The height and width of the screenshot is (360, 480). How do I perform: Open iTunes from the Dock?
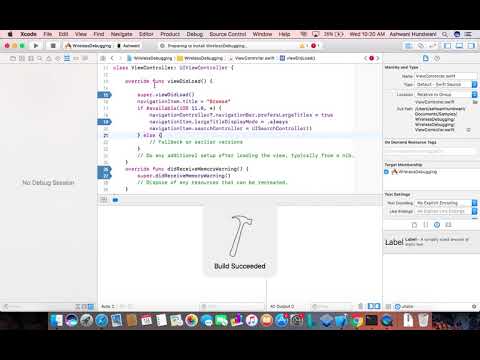pyautogui.click(x=252, y=321)
